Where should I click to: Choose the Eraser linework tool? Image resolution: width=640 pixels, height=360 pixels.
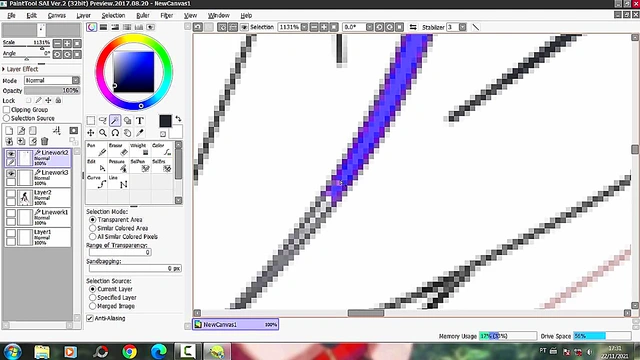118,149
